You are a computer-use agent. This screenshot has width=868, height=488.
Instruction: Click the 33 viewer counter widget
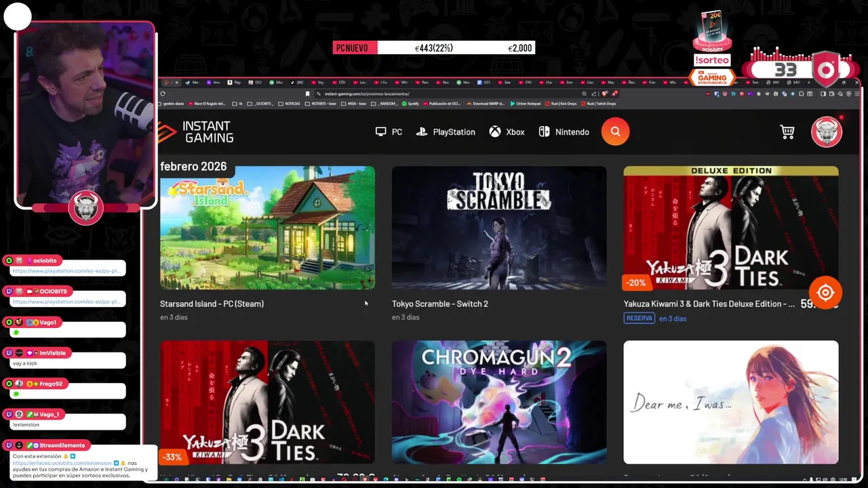(x=786, y=70)
